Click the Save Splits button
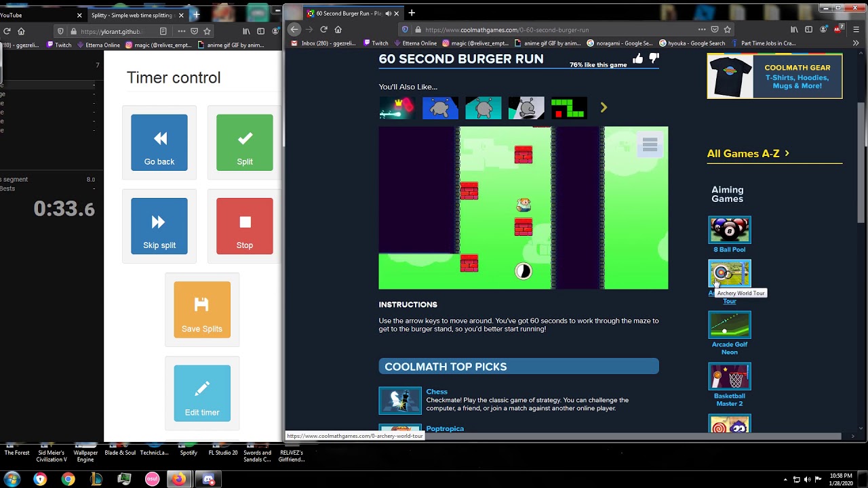 202,310
